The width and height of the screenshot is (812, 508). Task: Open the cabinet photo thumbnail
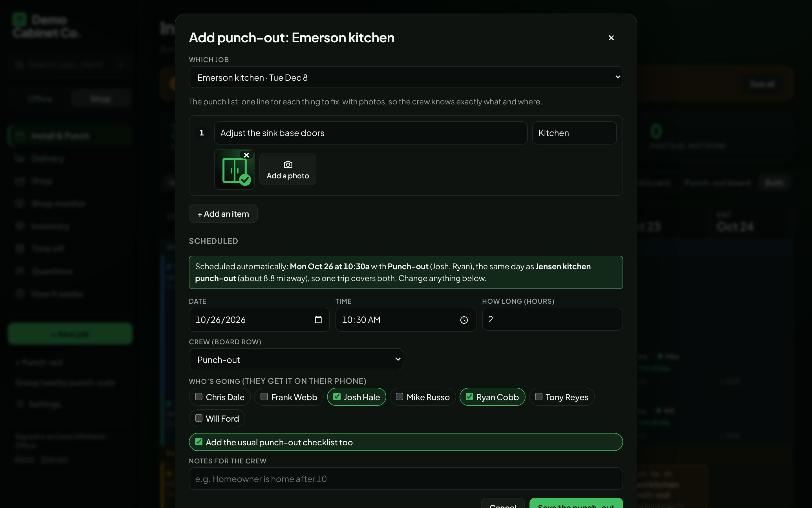point(235,169)
